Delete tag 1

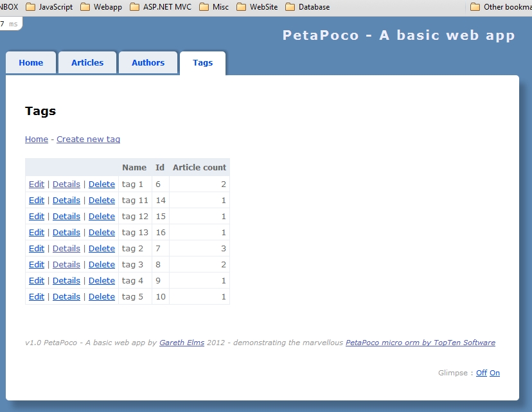tap(102, 184)
